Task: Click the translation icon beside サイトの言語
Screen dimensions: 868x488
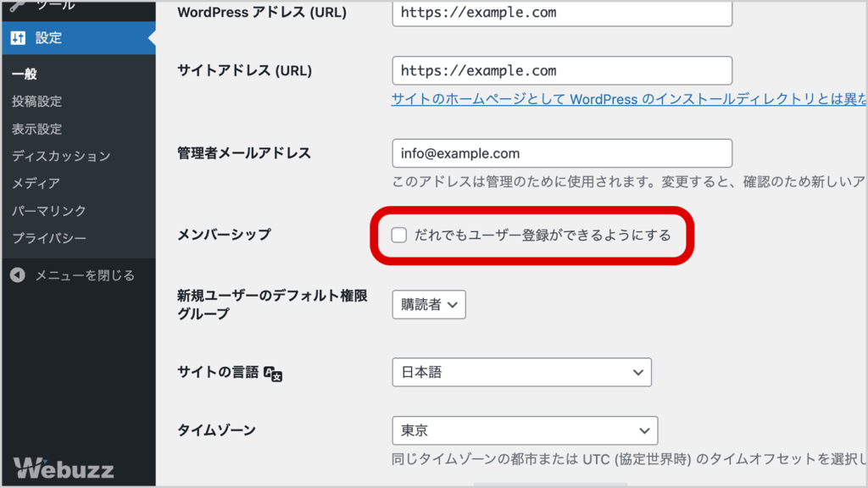Action: pyautogui.click(x=273, y=374)
